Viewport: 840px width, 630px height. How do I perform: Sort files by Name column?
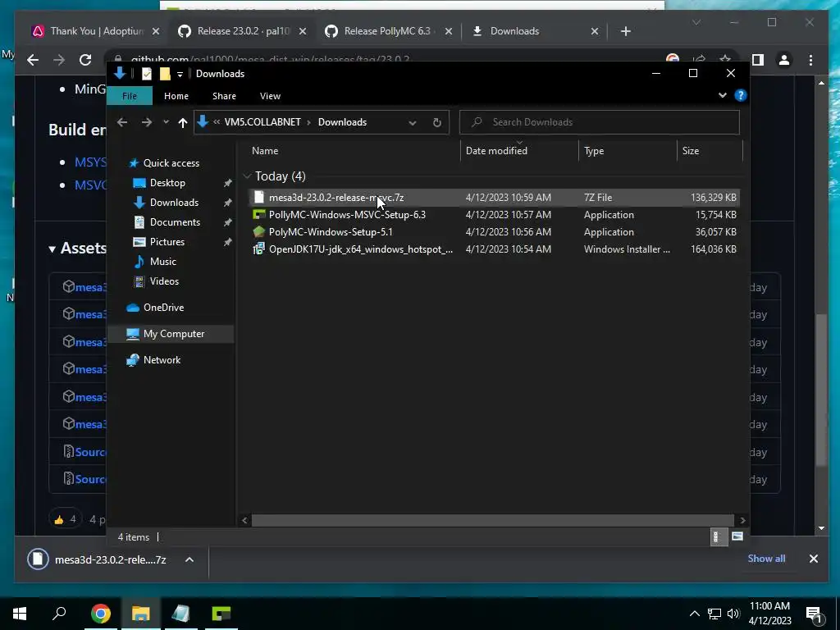[x=354, y=151]
